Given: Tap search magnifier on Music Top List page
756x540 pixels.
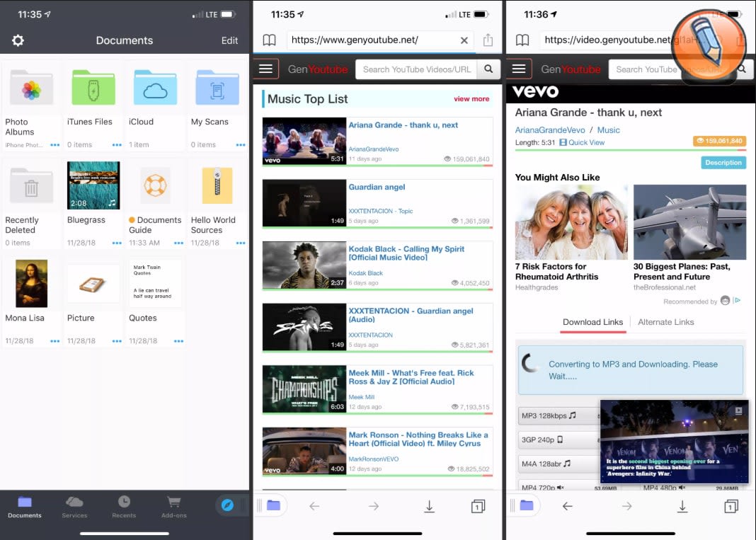Looking at the screenshot, I should click(488, 69).
